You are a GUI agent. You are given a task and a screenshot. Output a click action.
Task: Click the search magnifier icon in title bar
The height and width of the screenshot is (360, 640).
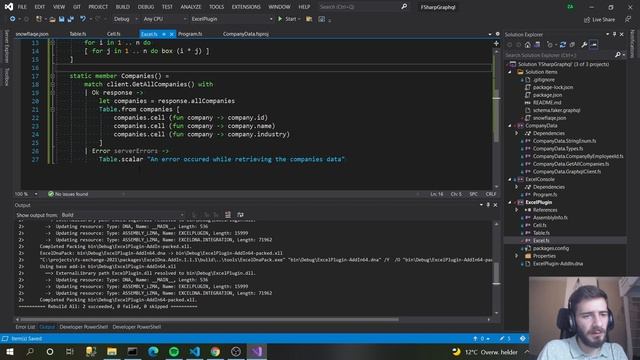coord(404,7)
